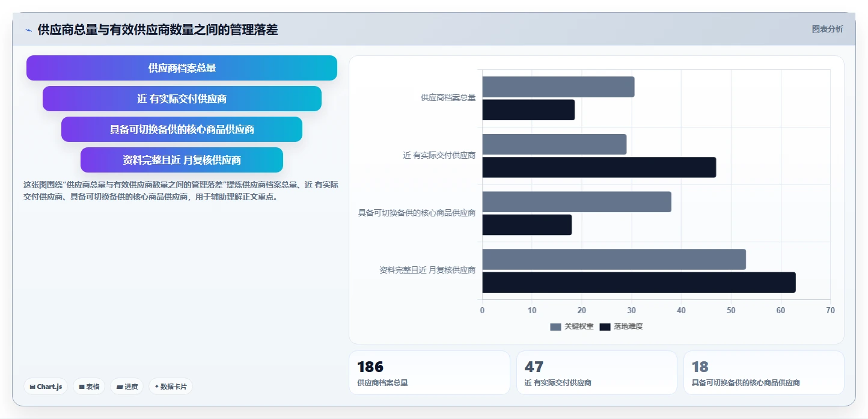Image resolution: width=868 pixels, height=419 pixels.
Task: Click the dark bar for 近 有实际交付供应商
Action: click(599, 167)
